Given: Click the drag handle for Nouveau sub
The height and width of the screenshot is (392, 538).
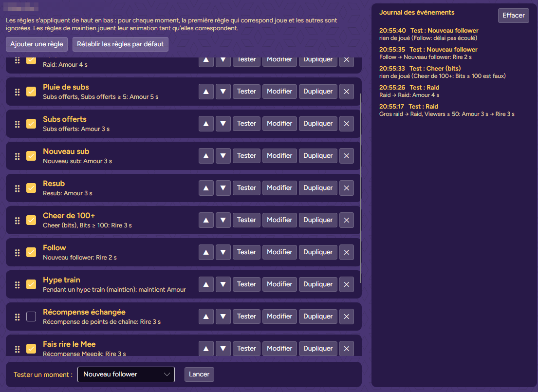Looking at the screenshot, I should (x=17, y=156).
